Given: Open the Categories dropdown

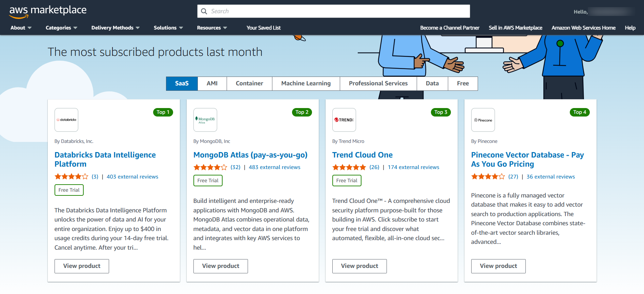Looking at the screenshot, I should click(x=61, y=28).
